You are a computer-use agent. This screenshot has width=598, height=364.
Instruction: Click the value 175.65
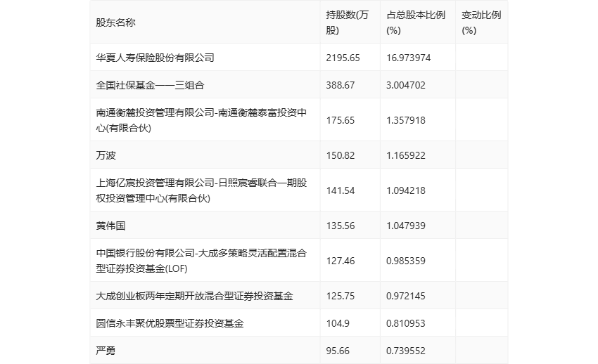pos(341,120)
